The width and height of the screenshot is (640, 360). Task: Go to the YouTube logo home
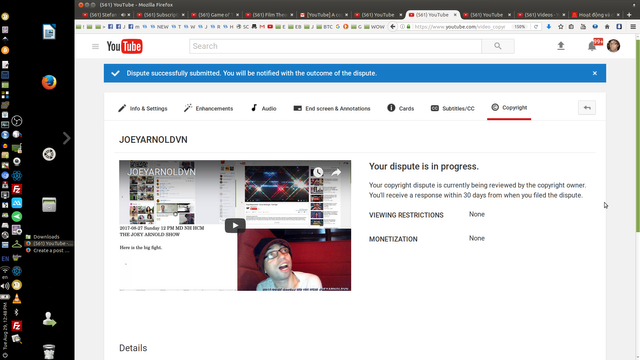coord(124,47)
